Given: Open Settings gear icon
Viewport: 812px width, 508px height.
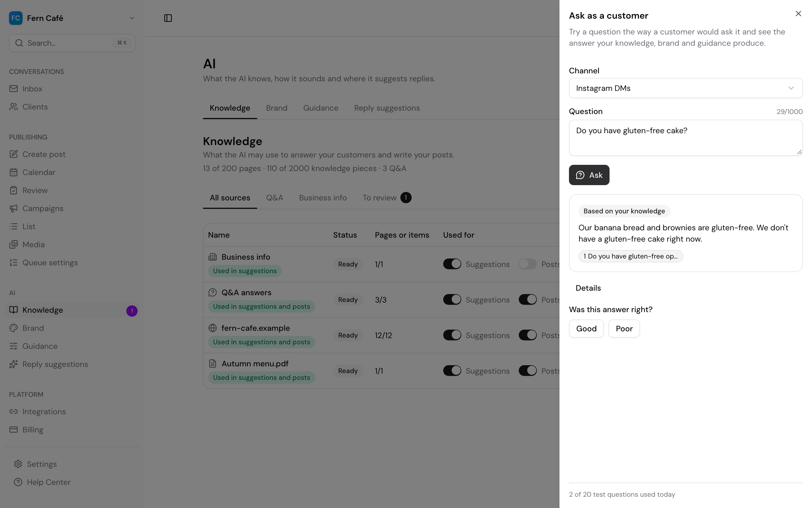Looking at the screenshot, I should click(x=18, y=464).
